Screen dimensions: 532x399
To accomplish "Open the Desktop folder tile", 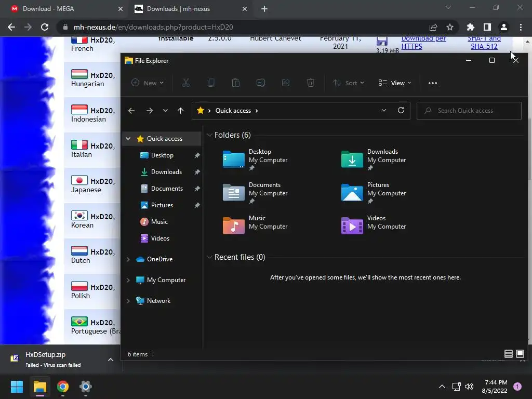I will (255, 159).
